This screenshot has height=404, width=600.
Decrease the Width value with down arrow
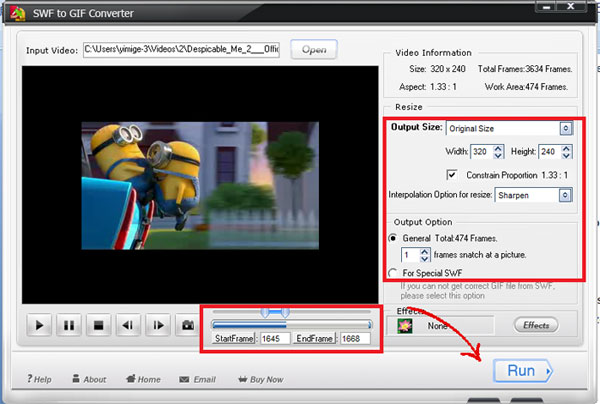click(x=498, y=155)
